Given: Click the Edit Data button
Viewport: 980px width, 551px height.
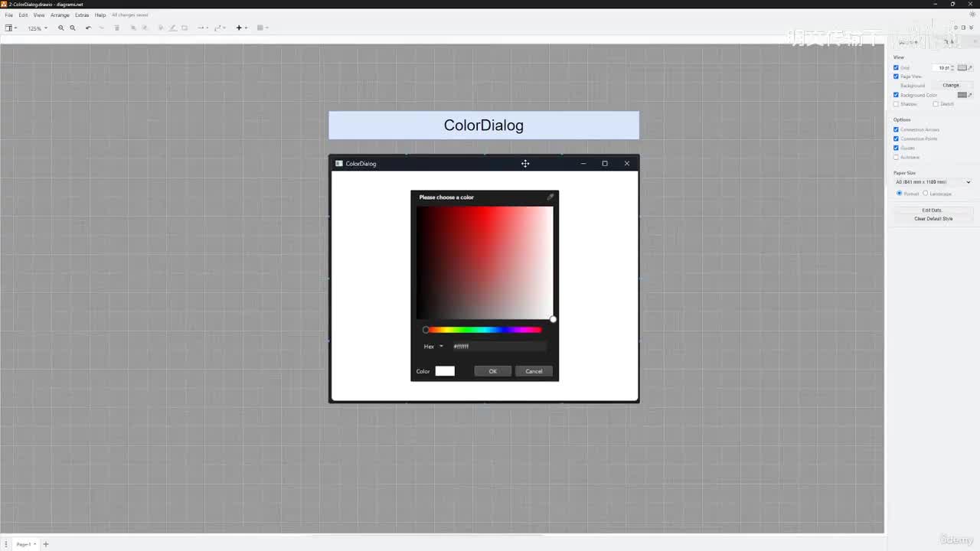Looking at the screenshot, I should coord(933,210).
